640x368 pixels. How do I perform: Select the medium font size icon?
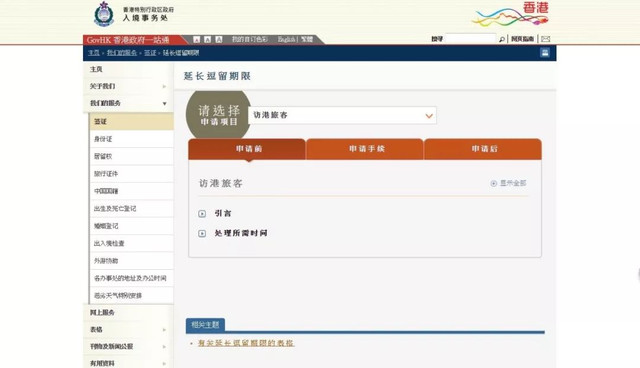[x=208, y=40]
